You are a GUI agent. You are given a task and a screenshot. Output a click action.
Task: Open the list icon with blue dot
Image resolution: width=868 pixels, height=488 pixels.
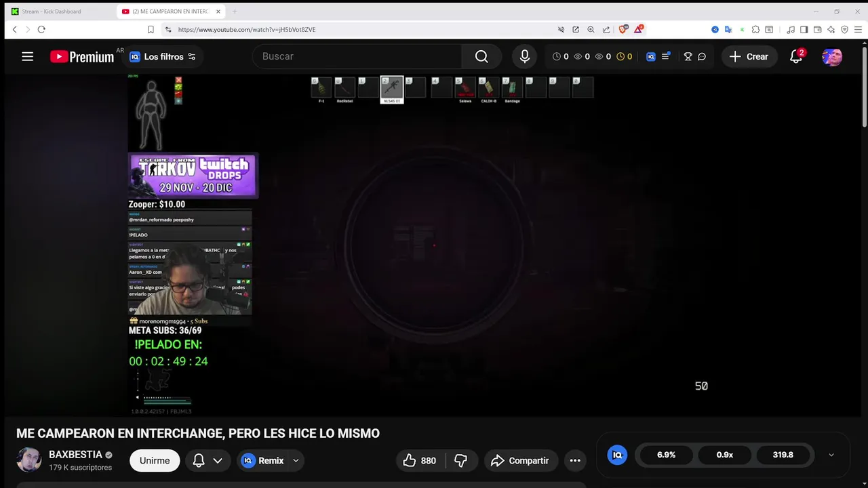pyautogui.click(x=666, y=56)
